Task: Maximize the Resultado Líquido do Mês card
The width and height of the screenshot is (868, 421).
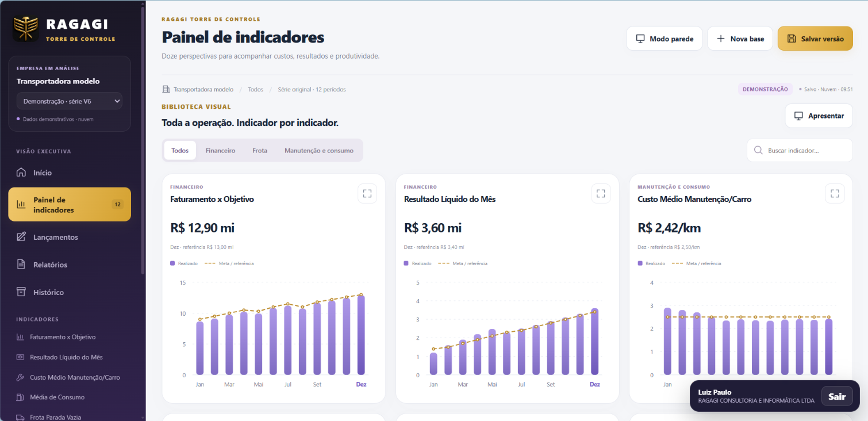Action: (601, 193)
